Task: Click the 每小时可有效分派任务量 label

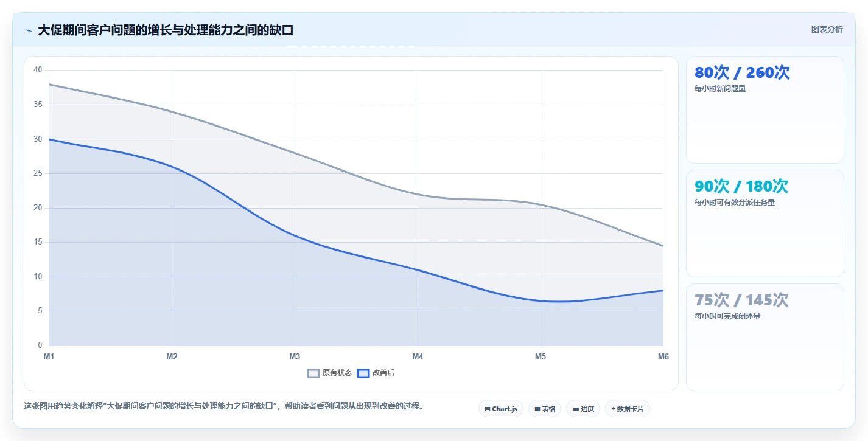Action: 735,203
